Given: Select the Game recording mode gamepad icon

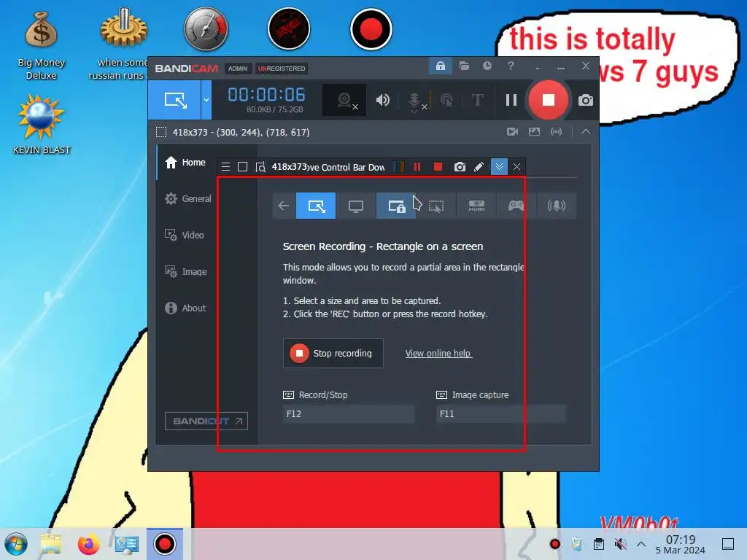Looking at the screenshot, I should [x=516, y=206].
